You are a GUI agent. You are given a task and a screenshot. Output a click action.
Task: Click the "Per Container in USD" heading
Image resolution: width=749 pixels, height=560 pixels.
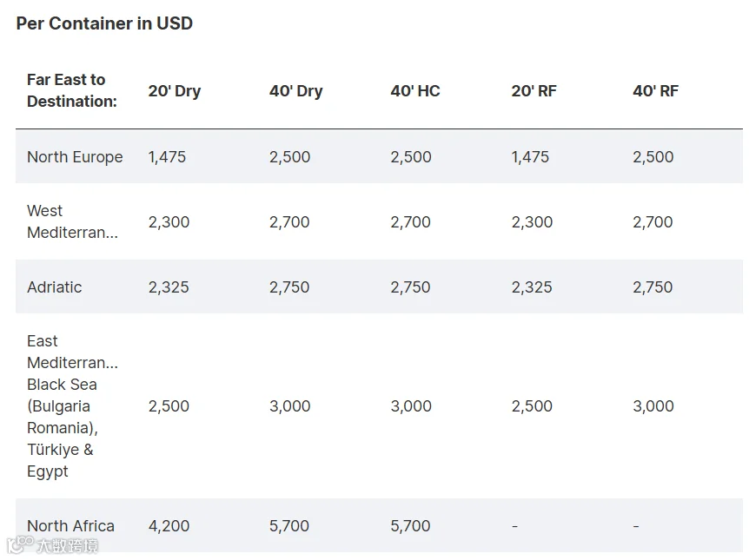[x=104, y=23]
